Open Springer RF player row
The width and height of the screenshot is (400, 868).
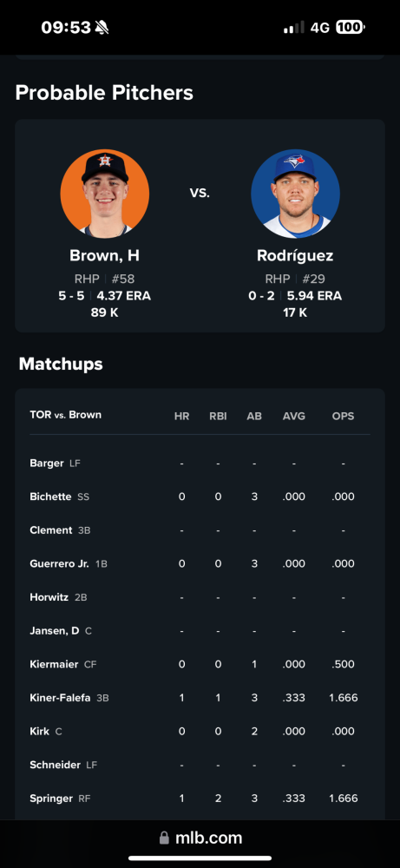point(200,799)
